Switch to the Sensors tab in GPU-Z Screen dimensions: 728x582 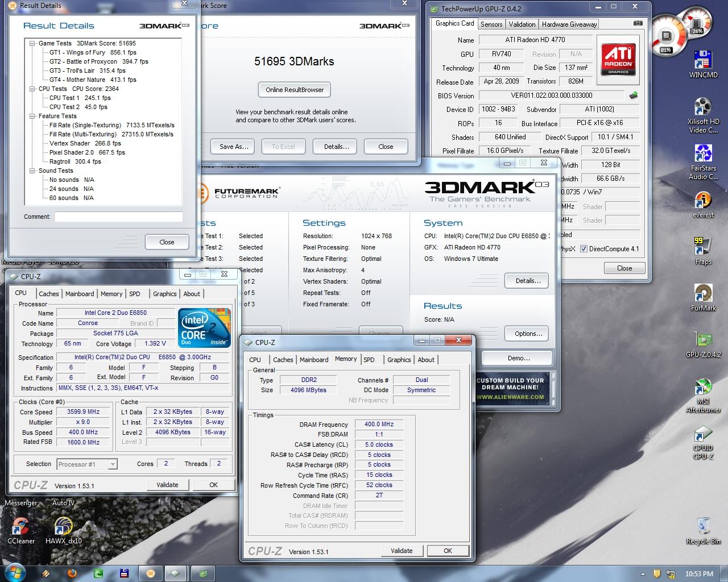point(491,24)
